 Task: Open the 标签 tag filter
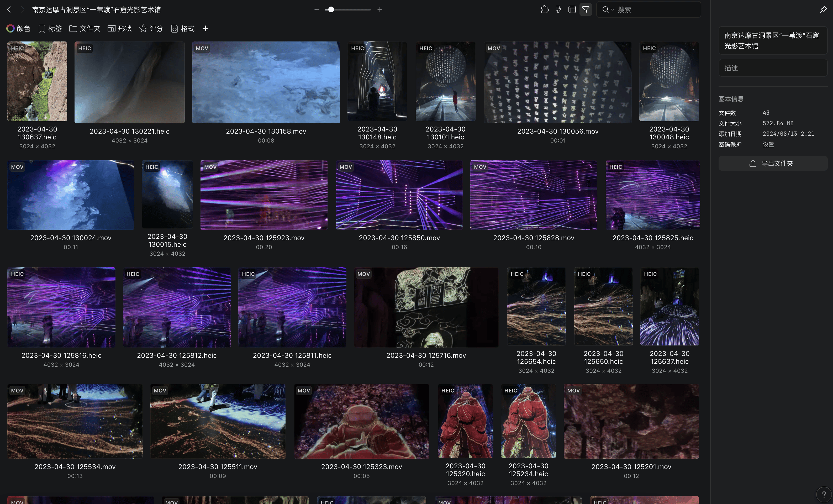coord(50,28)
